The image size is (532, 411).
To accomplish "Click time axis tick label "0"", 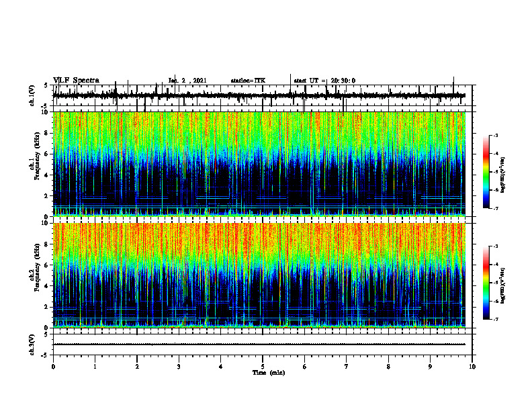I will click(x=53, y=367).
